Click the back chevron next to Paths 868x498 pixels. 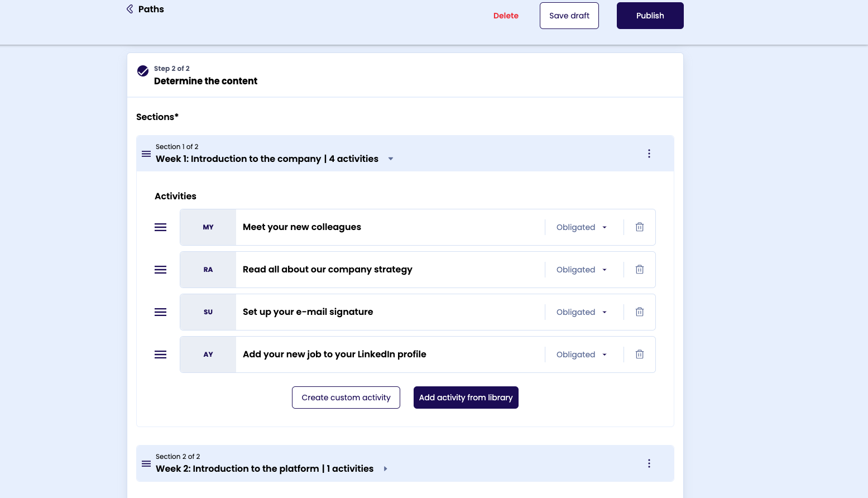130,9
